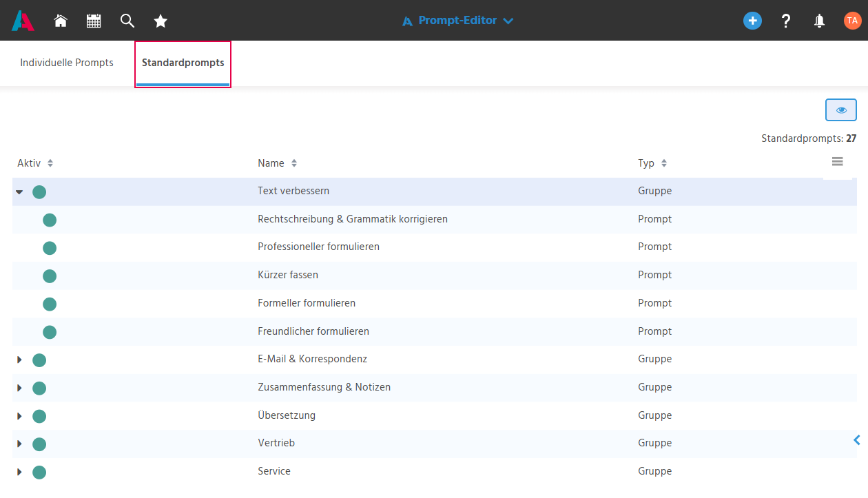Select 'Formeller formulieren' row
The height and width of the screenshot is (498, 868).
(x=434, y=304)
